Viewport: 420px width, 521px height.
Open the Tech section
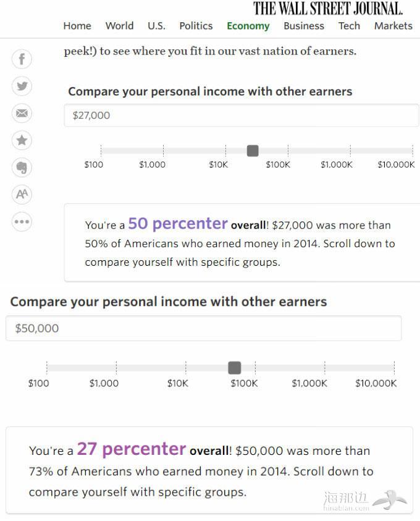point(349,26)
